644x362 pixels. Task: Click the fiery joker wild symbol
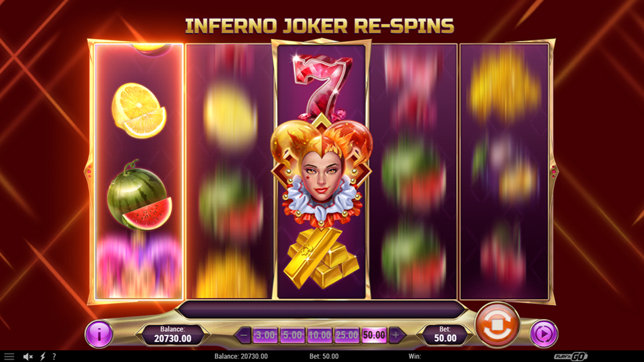coord(321,172)
